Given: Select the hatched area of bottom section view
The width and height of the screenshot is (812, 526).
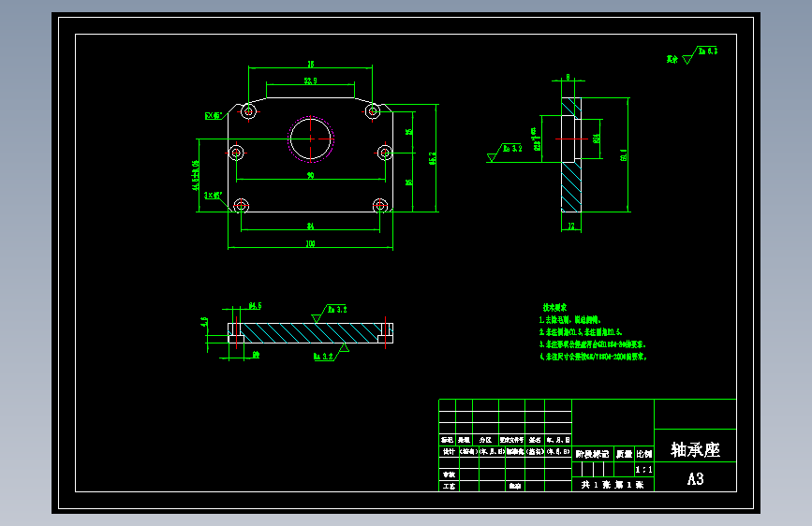Looking at the screenshot, I should (311, 333).
